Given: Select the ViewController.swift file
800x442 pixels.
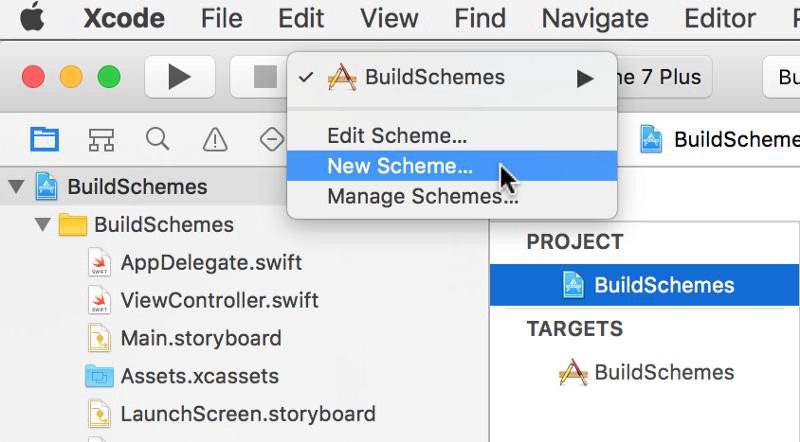Looking at the screenshot, I should (219, 301).
